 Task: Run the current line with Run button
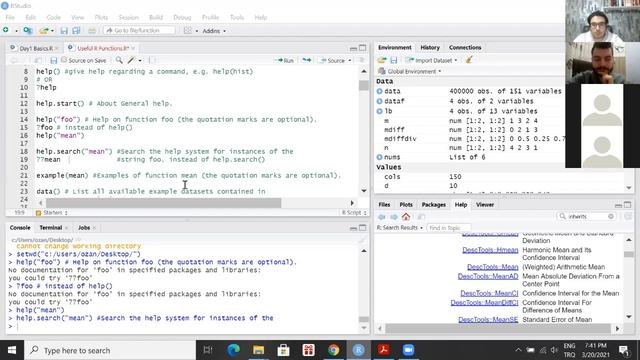point(284,60)
